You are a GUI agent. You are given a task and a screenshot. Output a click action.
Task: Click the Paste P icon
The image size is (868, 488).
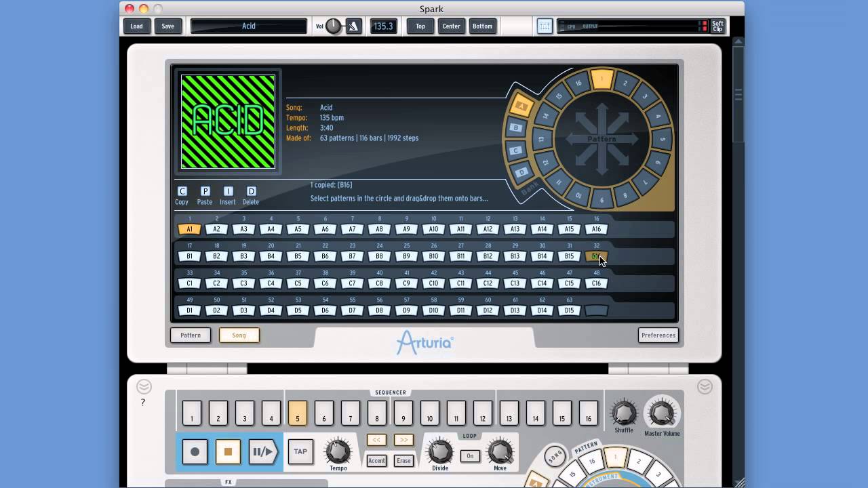click(205, 191)
